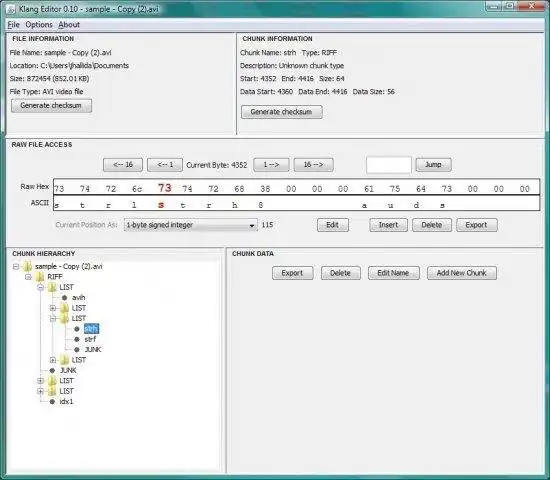Screen dimensions: 550x480
Task: Click the hex byte 61
Action: 369,189
